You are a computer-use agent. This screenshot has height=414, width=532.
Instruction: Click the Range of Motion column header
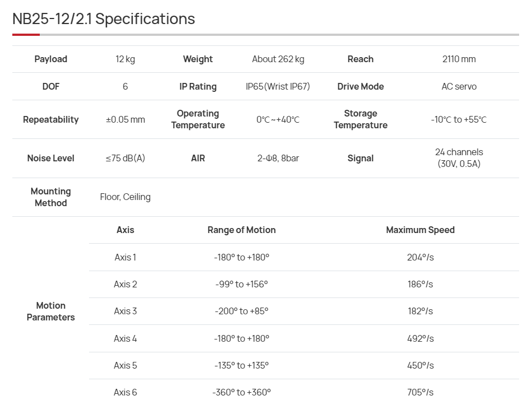coord(241,230)
